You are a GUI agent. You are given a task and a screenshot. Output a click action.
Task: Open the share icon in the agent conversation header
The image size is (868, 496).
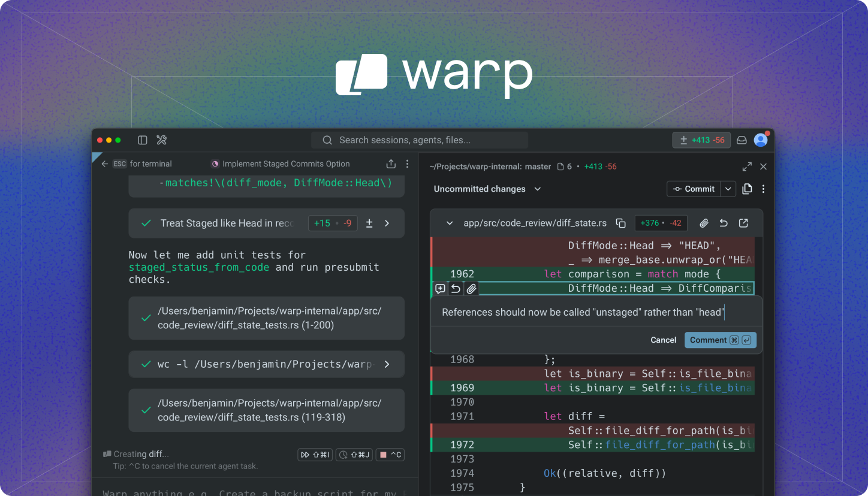point(391,163)
